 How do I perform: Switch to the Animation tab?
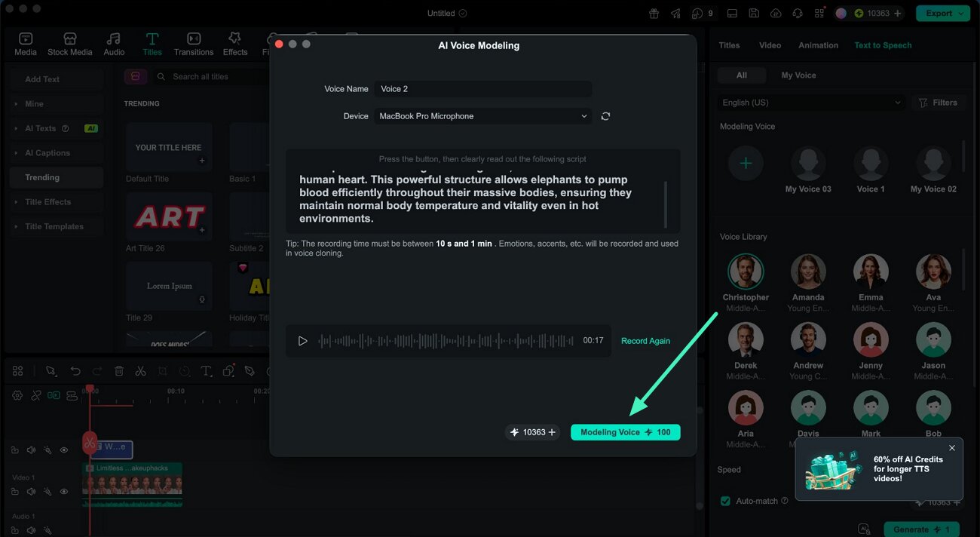(x=818, y=45)
